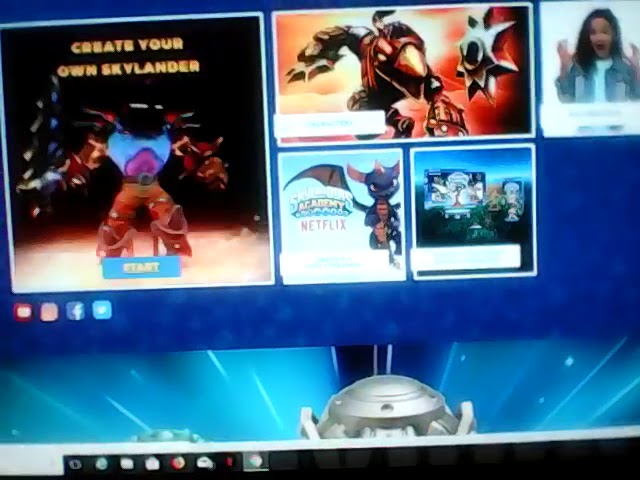Image resolution: width=640 pixels, height=480 pixels.
Task: Click the label under the starter pack tile
Action: point(466,258)
